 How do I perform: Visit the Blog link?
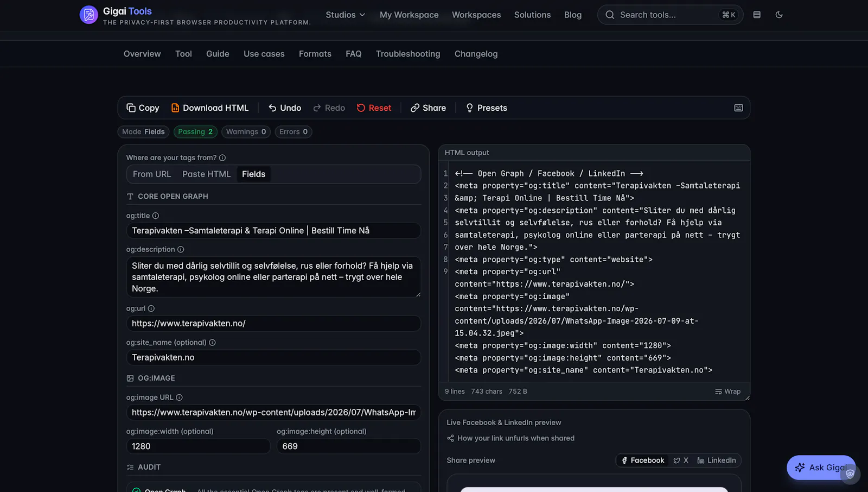pyautogui.click(x=573, y=15)
